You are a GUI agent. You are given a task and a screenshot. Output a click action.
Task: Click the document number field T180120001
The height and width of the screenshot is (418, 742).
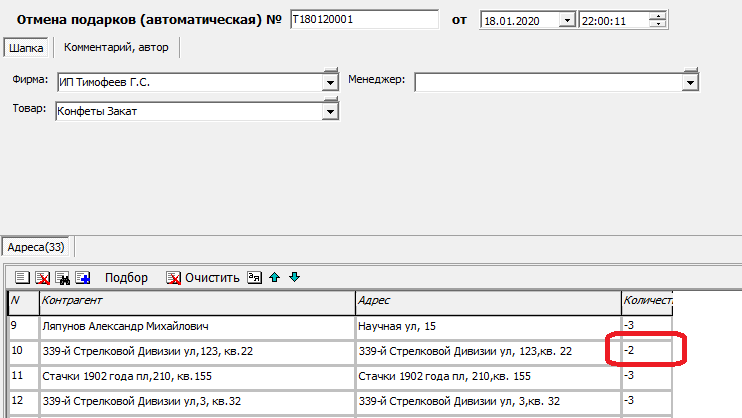(363, 20)
